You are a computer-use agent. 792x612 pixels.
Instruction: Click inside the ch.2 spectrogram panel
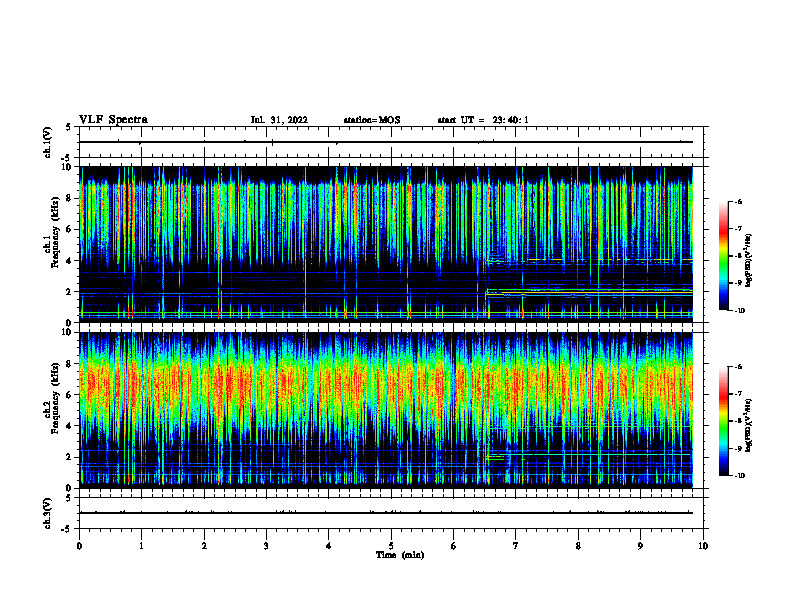(x=386, y=410)
